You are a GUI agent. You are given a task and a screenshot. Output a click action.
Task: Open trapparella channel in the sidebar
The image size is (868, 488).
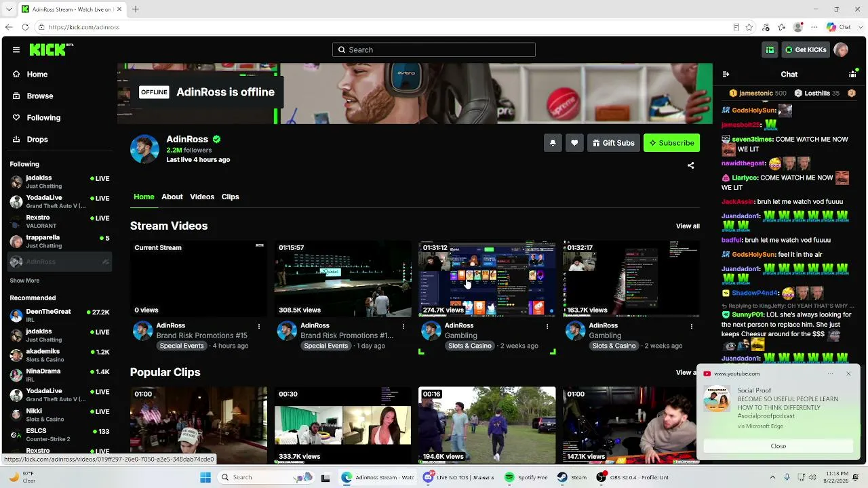60,241
